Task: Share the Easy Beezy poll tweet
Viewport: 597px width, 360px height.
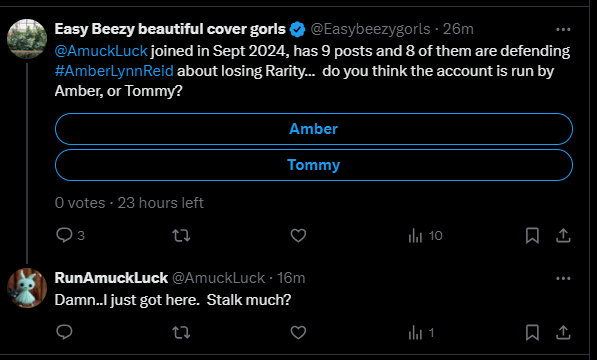Action: point(563,236)
